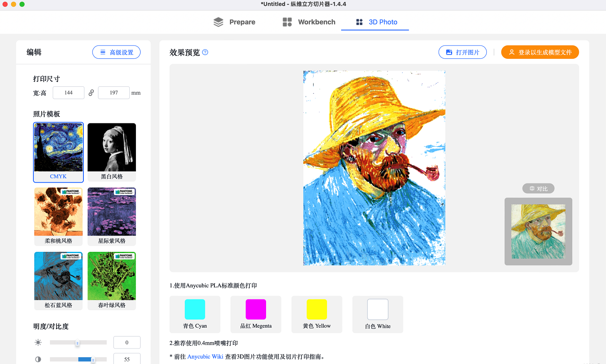Click the 打开图片 open image button
The width and height of the screenshot is (606, 364).
tap(463, 52)
